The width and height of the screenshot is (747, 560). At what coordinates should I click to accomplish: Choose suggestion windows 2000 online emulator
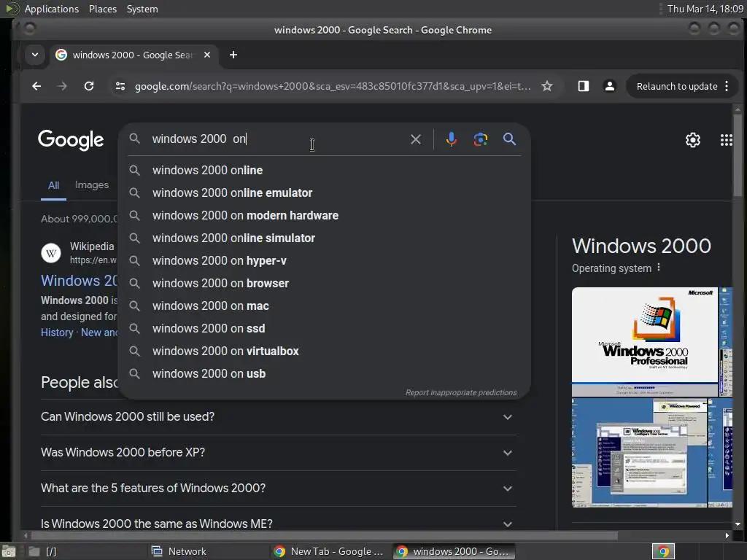coord(324,192)
